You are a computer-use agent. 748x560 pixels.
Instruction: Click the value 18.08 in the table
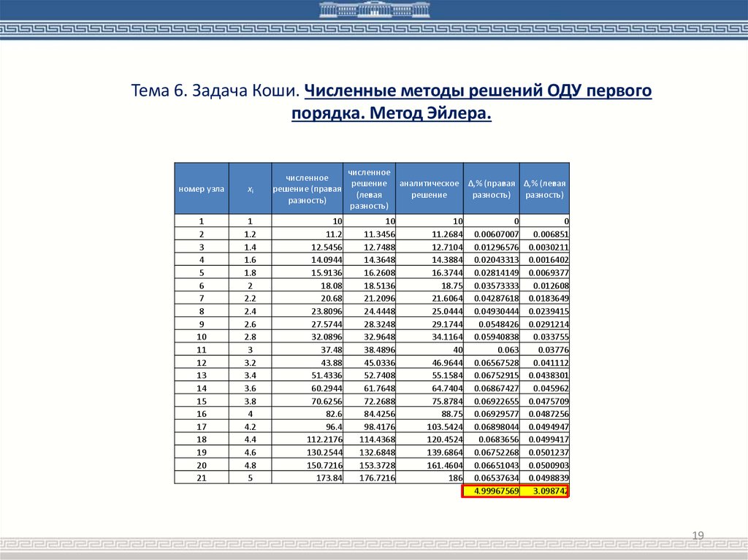point(308,285)
